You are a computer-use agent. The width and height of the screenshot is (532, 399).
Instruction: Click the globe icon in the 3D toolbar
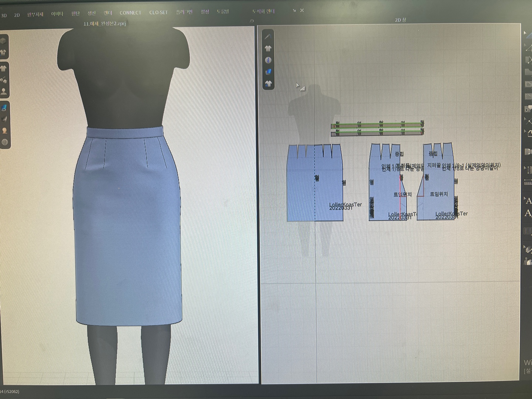point(4,142)
